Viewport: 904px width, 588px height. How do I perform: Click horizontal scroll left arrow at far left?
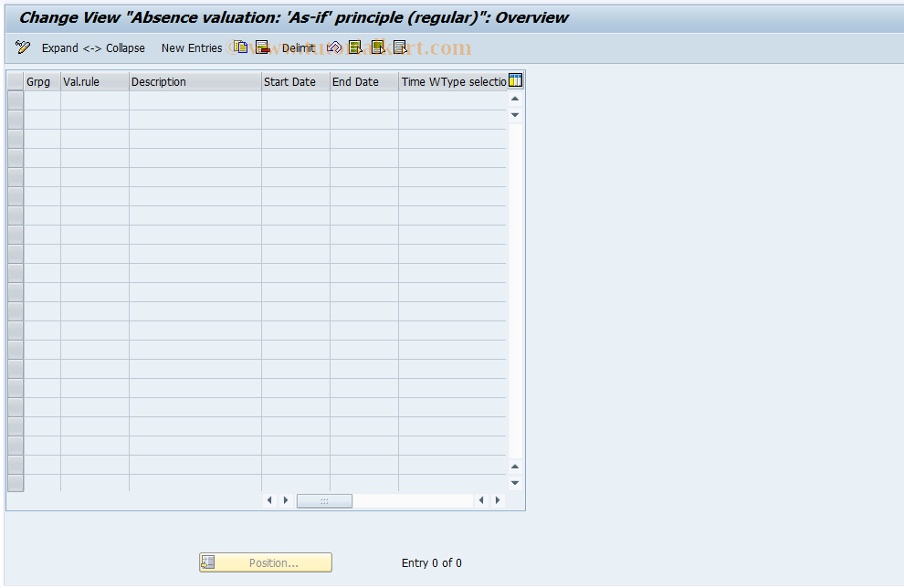(269, 500)
